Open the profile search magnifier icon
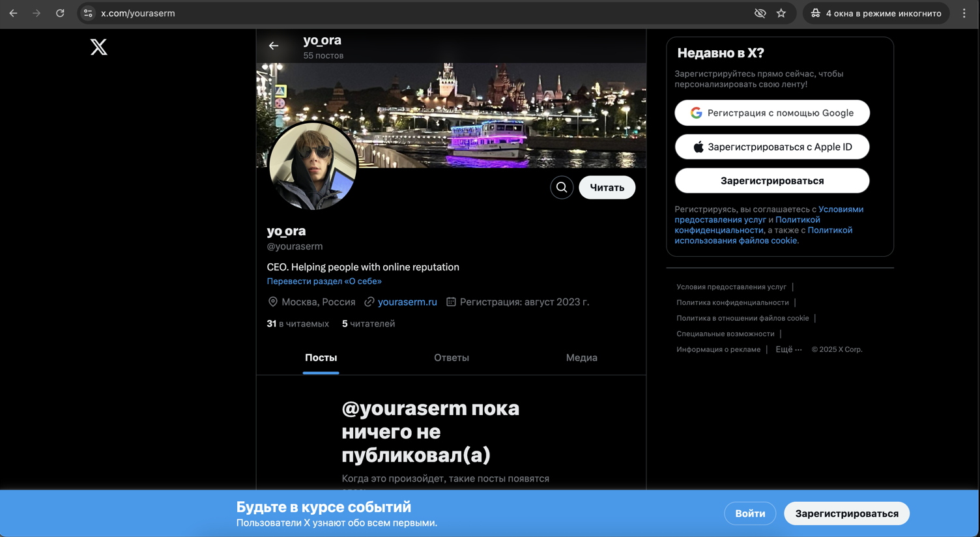The width and height of the screenshot is (980, 537). pos(562,188)
